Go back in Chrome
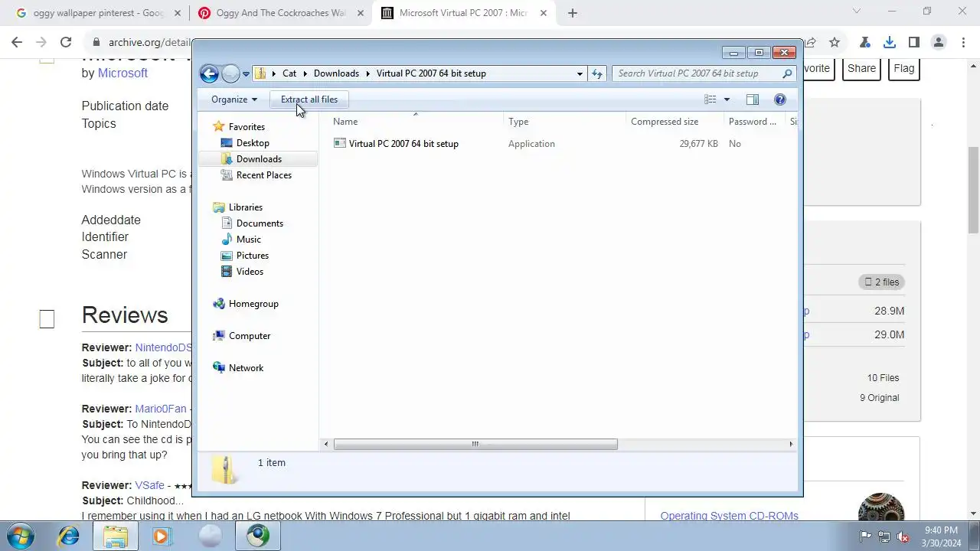 click(x=17, y=43)
